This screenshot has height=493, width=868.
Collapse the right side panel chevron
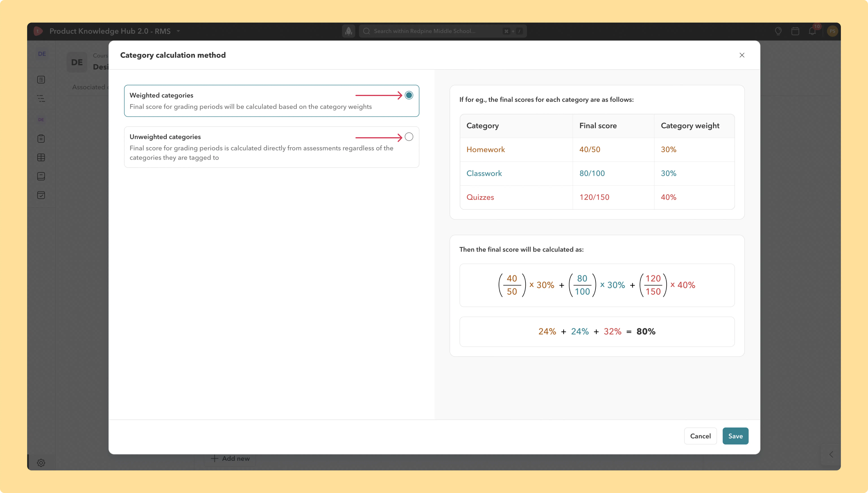click(x=831, y=454)
